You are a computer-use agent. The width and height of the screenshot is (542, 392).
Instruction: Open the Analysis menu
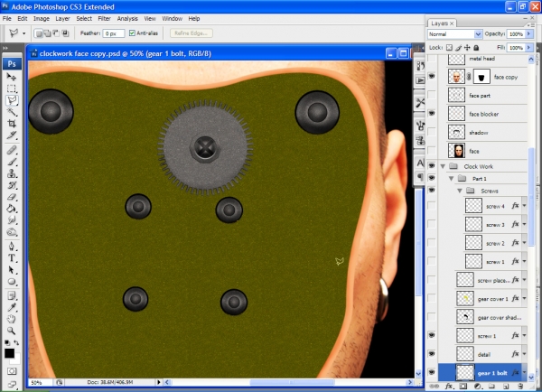click(x=127, y=19)
